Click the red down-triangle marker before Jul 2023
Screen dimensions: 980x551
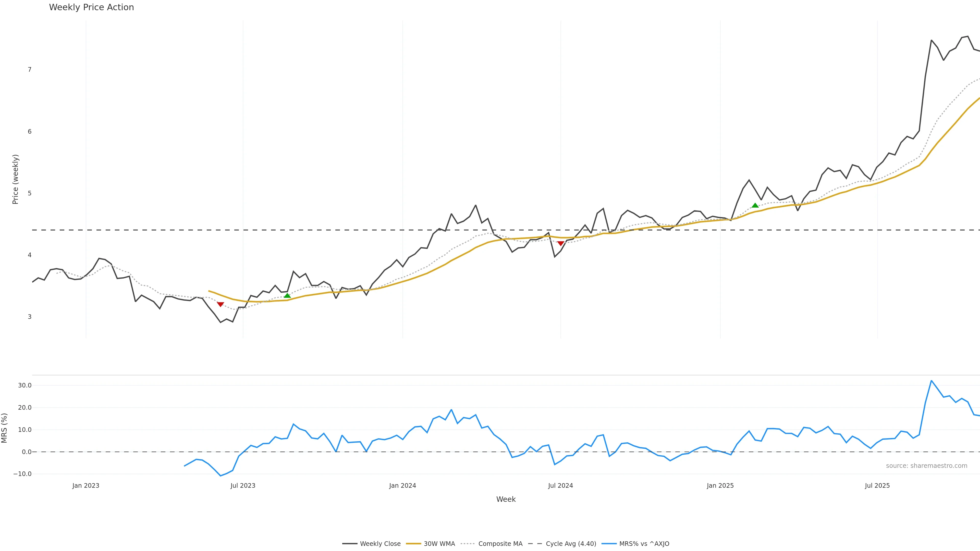point(220,304)
